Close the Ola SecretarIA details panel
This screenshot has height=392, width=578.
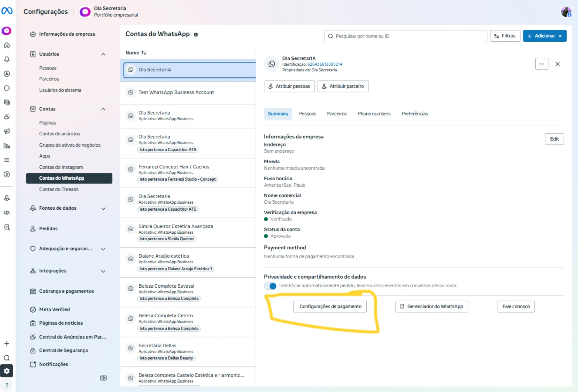click(558, 64)
